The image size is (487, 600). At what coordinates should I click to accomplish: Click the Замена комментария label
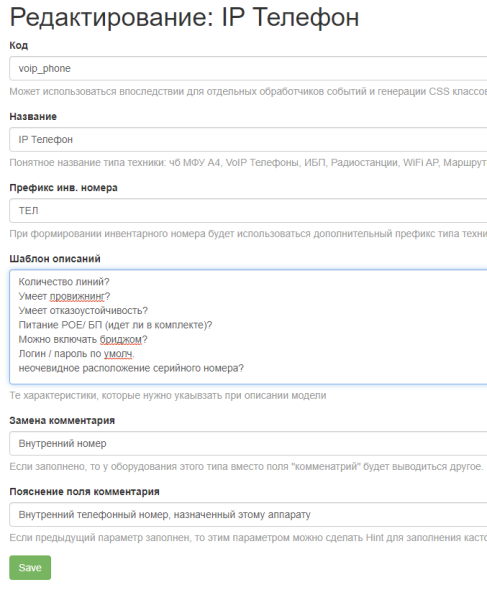pos(62,421)
